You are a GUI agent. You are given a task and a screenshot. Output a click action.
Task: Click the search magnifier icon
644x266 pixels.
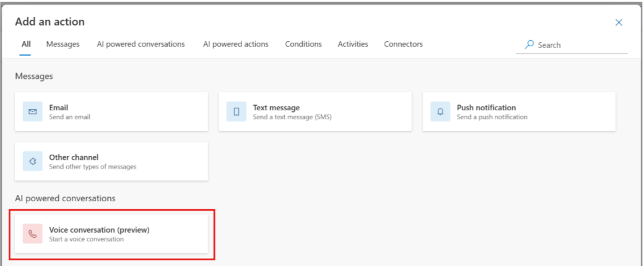tap(529, 44)
